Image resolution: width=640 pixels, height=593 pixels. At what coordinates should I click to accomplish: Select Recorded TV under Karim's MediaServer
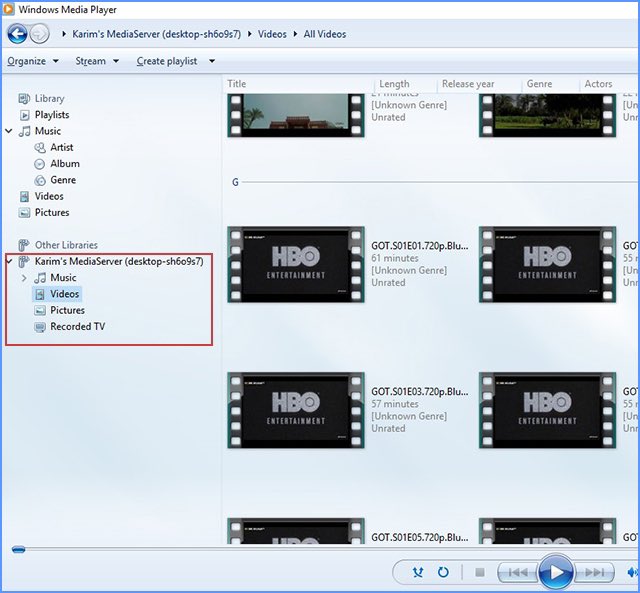tap(78, 326)
